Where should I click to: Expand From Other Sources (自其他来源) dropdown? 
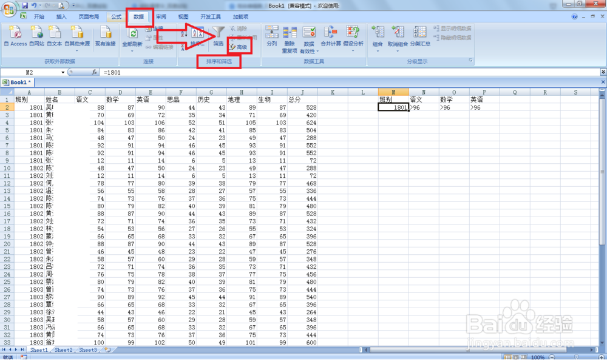pyautogui.click(x=76, y=51)
